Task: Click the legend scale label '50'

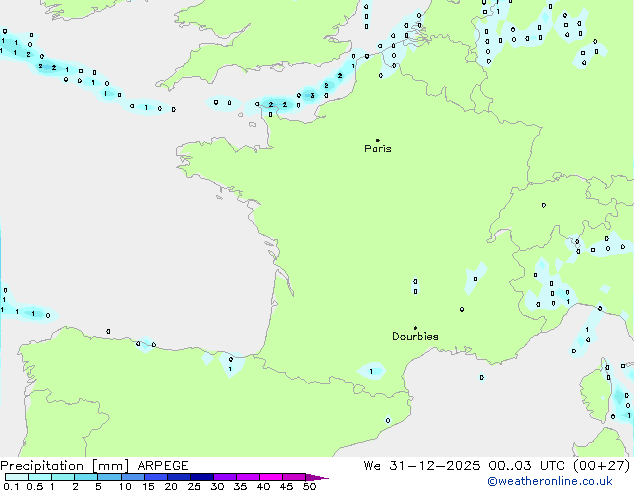Action: [309, 486]
